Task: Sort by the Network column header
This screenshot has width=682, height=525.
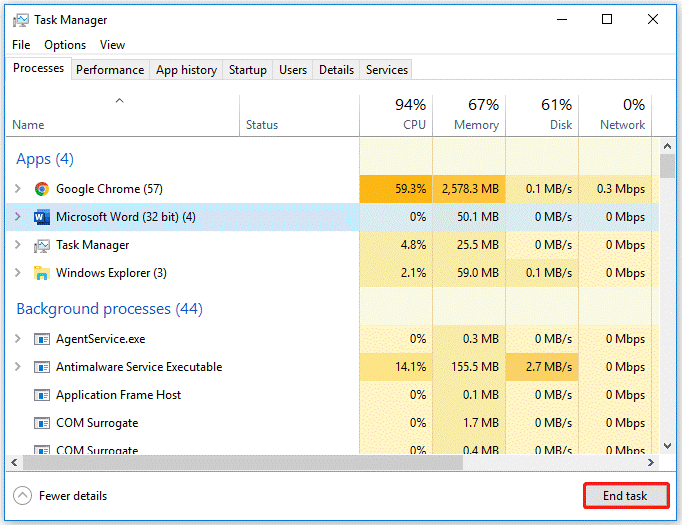Action: click(x=615, y=115)
